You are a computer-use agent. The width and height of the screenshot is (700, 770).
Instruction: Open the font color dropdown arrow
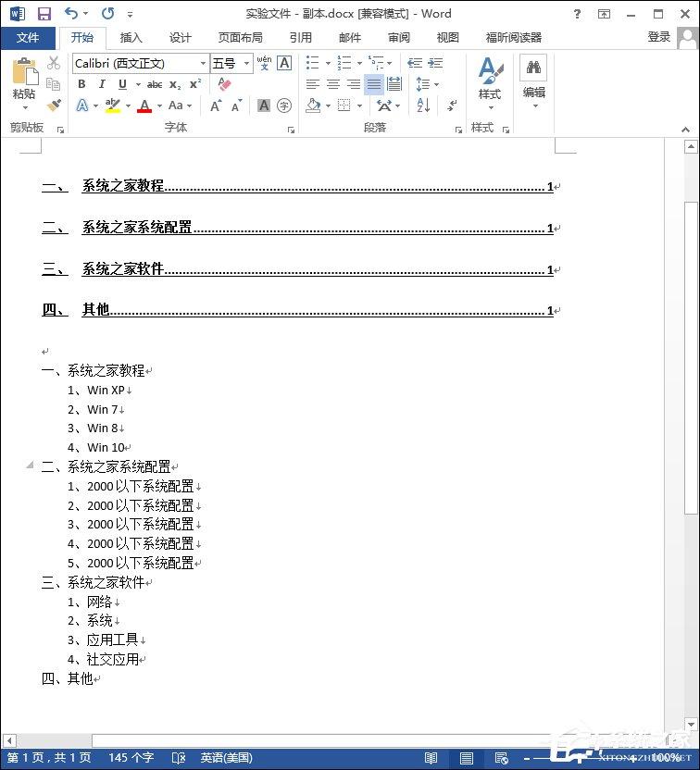(159, 106)
